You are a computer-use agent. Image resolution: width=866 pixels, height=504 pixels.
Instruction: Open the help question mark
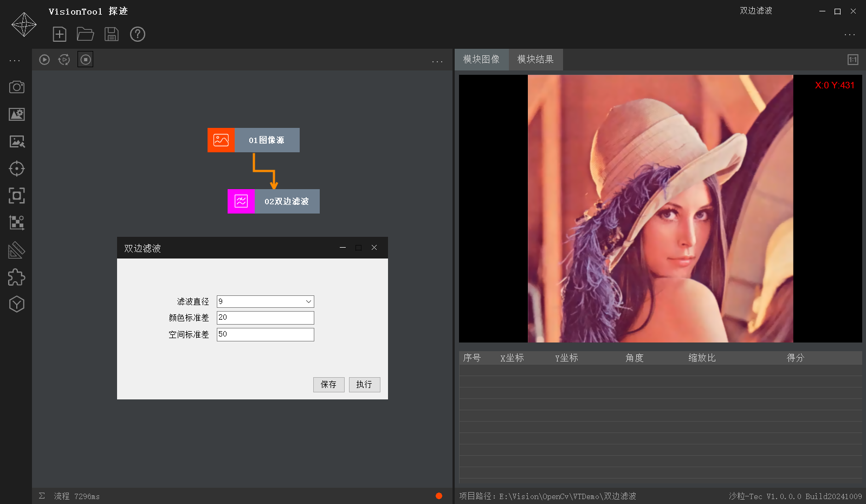[138, 34]
